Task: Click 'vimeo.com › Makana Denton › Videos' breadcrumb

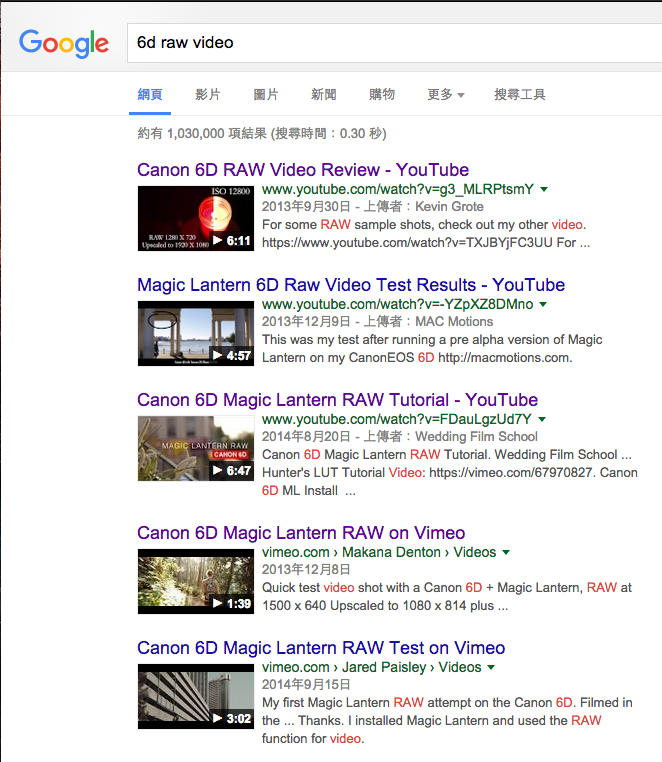Action: click(379, 552)
